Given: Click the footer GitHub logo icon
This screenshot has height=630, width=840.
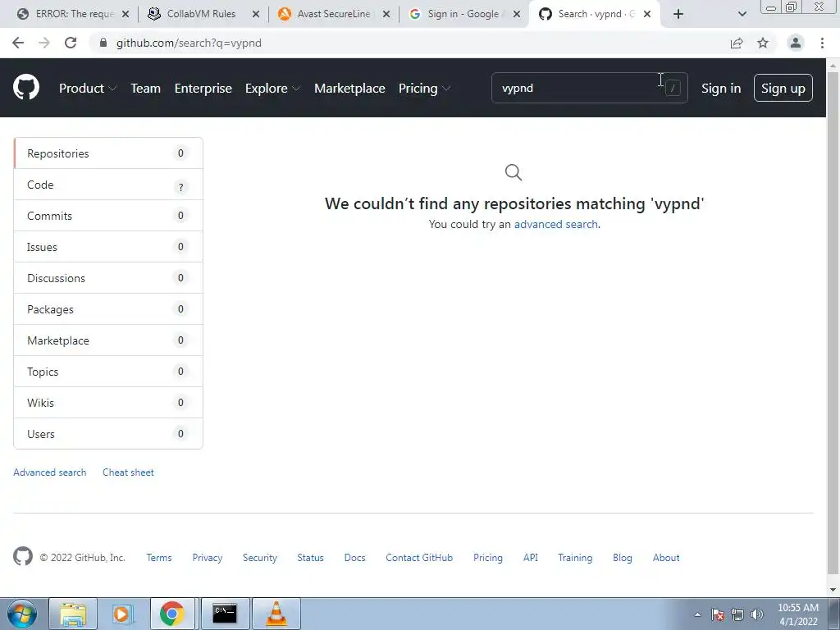Looking at the screenshot, I should [22, 557].
